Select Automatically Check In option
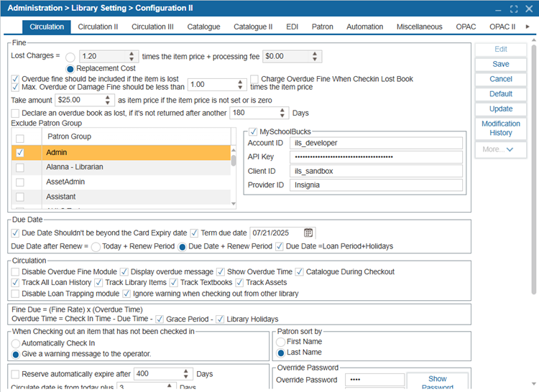Screen dimensions: 539x392 (16, 344)
